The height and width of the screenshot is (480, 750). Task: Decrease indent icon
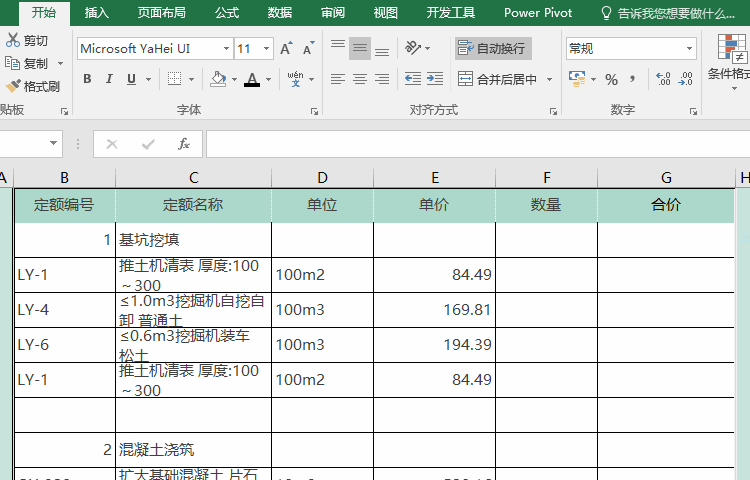[x=412, y=79]
